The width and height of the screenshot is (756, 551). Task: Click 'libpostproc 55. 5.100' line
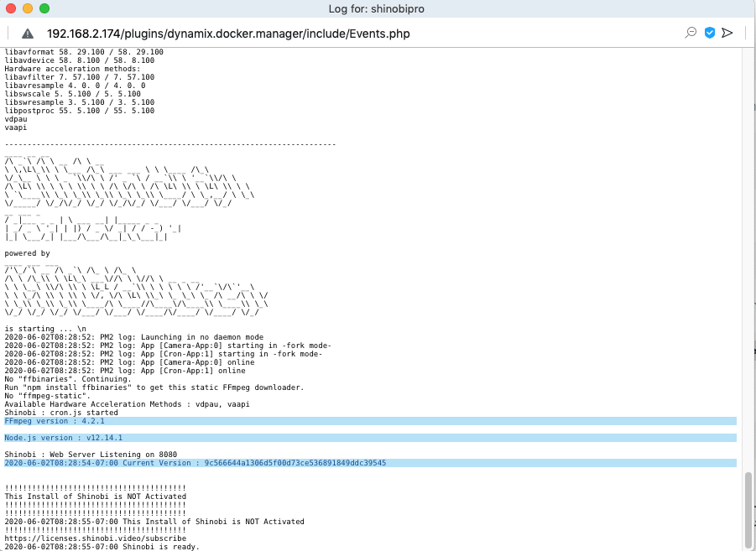(80, 111)
